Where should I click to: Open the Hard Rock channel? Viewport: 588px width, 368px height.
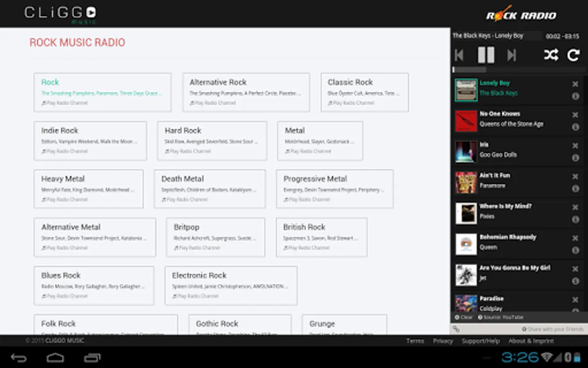tap(212, 141)
